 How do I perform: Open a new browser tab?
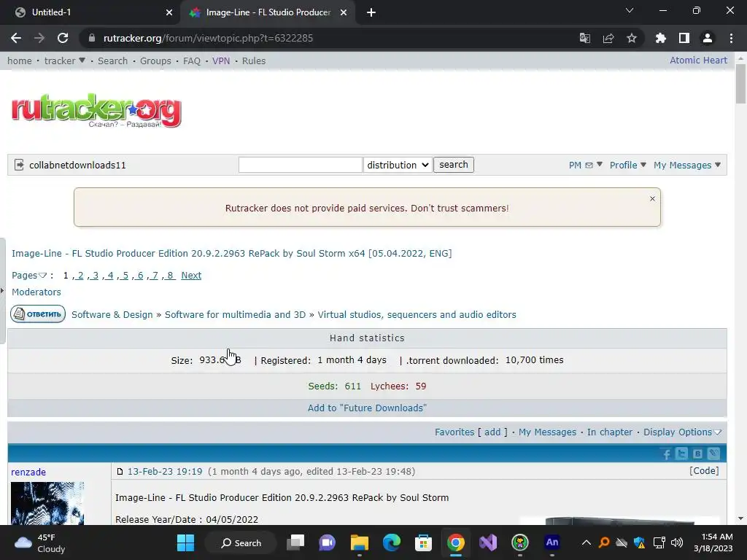371,12
